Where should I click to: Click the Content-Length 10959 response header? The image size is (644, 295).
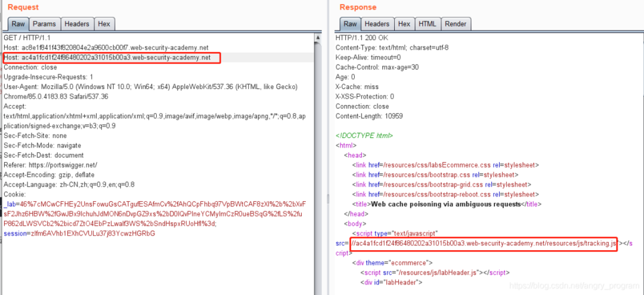click(373, 116)
